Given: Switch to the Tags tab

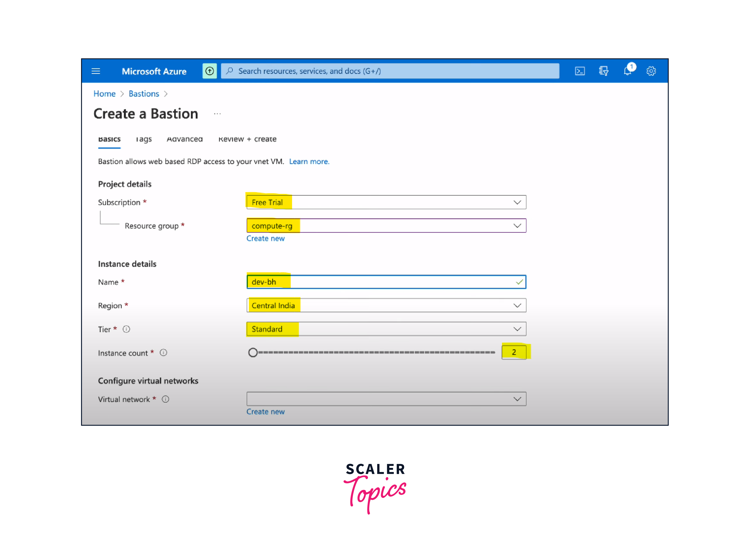Looking at the screenshot, I should click(144, 139).
